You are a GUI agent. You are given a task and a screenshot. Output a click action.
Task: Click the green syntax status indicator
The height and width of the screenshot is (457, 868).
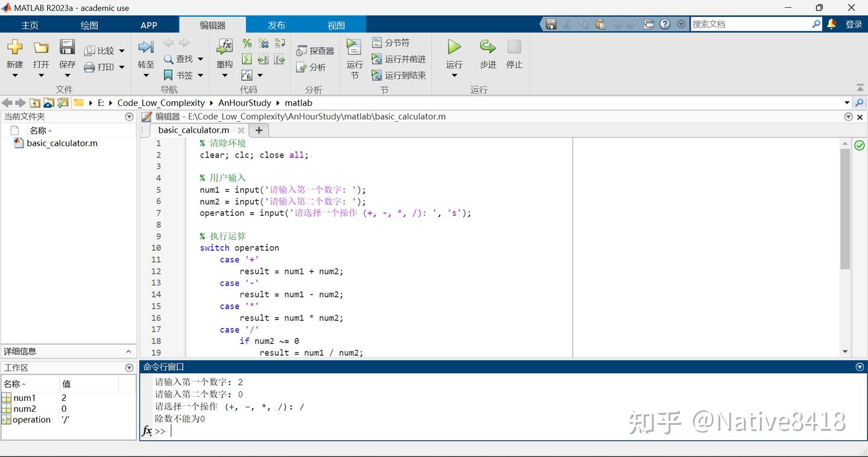(x=858, y=145)
